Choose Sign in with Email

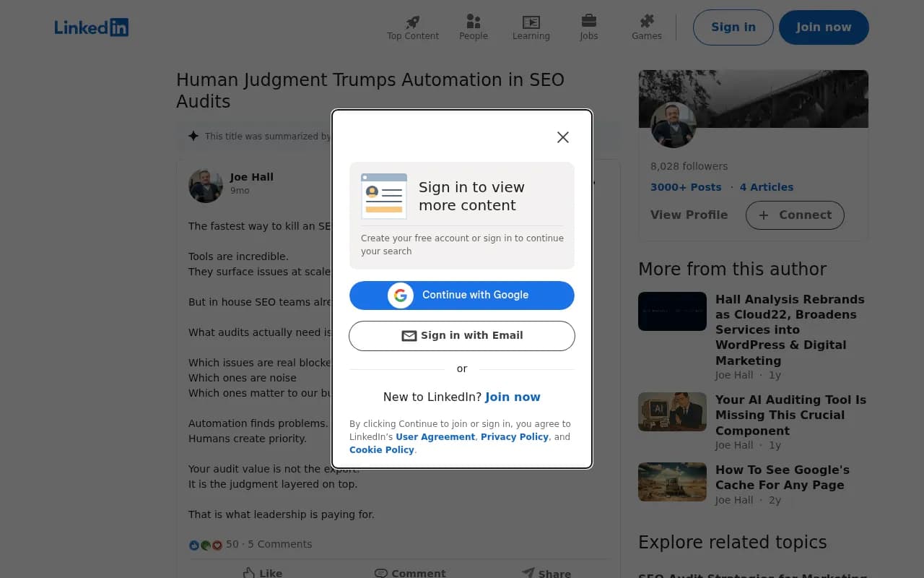(462, 335)
